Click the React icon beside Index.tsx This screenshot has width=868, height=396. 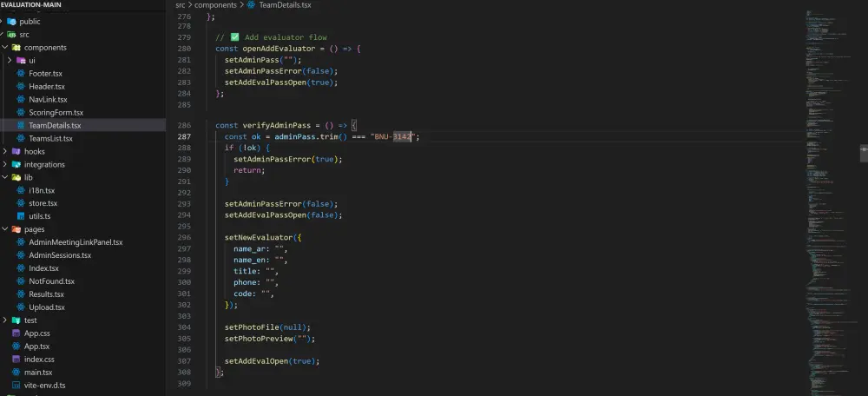[21, 268]
